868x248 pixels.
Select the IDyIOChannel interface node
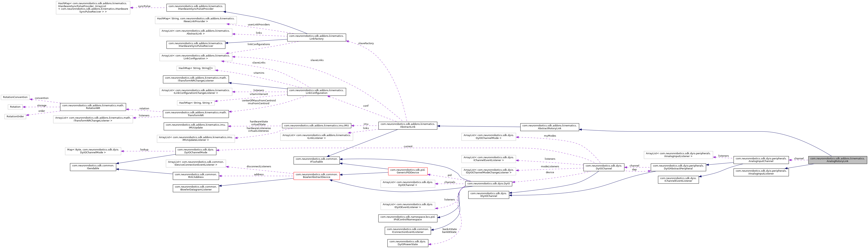point(488,195)
